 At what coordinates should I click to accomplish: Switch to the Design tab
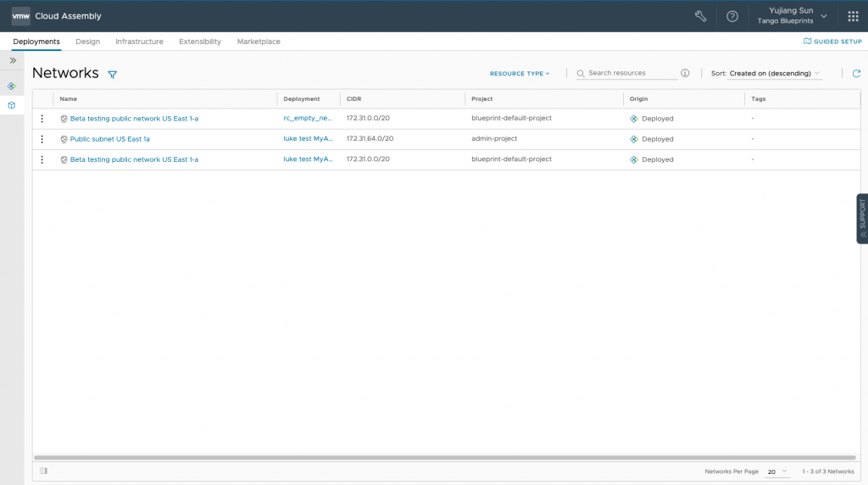click(x=88, y=42)
